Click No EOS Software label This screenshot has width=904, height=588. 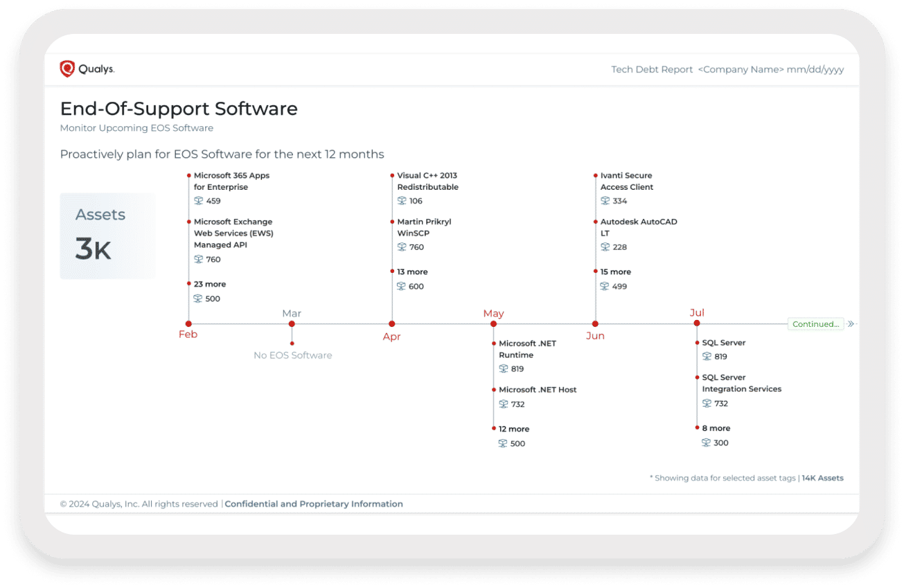pyautogui.click(x=293, y=355)
